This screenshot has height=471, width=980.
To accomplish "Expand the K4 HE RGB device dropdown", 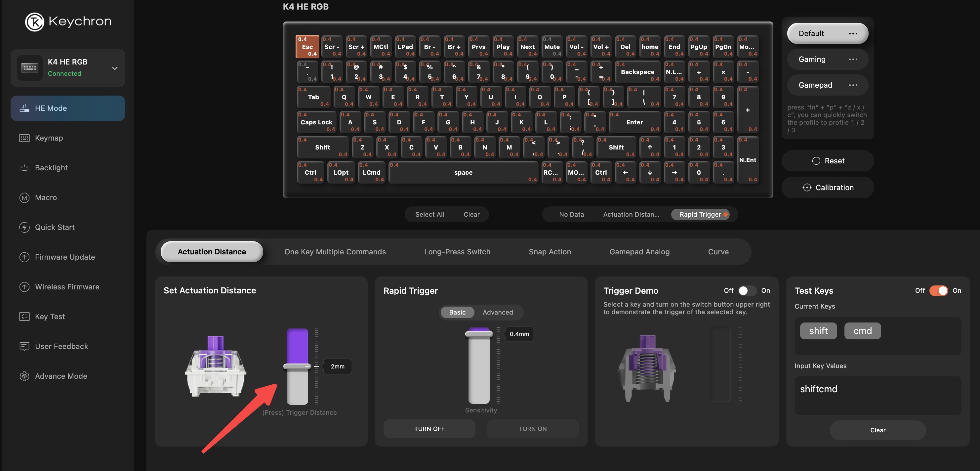I will [x=114, y=68].
